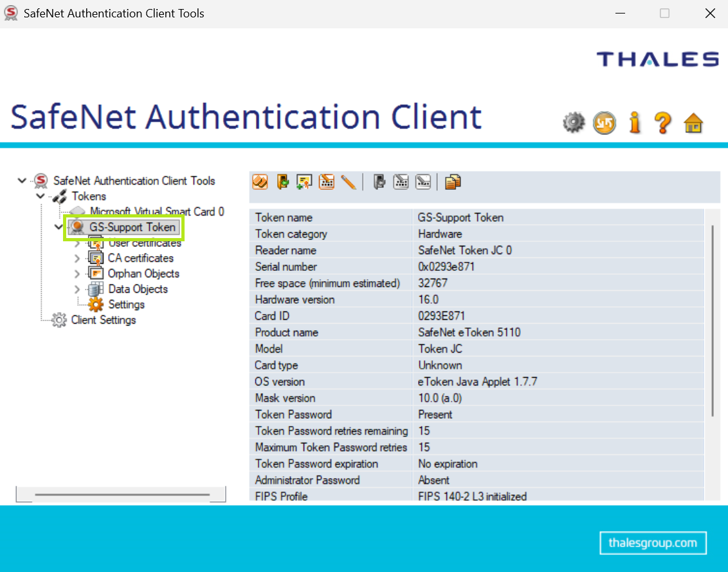
Task: Click the Client Settings gear icon
Action: click(x=59, y=320)
